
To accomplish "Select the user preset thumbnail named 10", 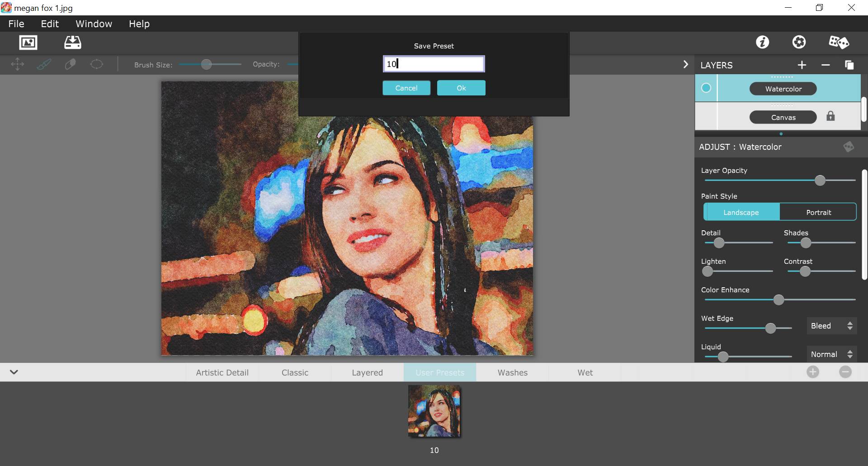I will click(434, 411).
